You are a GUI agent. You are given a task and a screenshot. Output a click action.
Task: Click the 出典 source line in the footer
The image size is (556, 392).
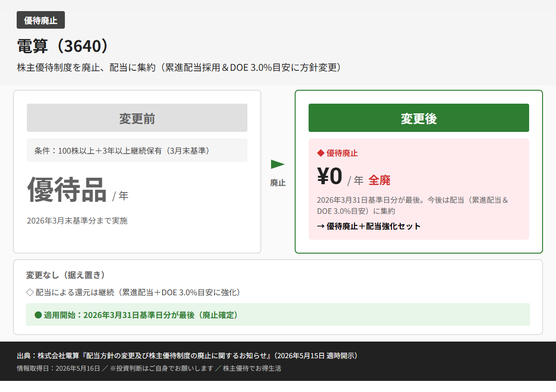tap(187, 356)
